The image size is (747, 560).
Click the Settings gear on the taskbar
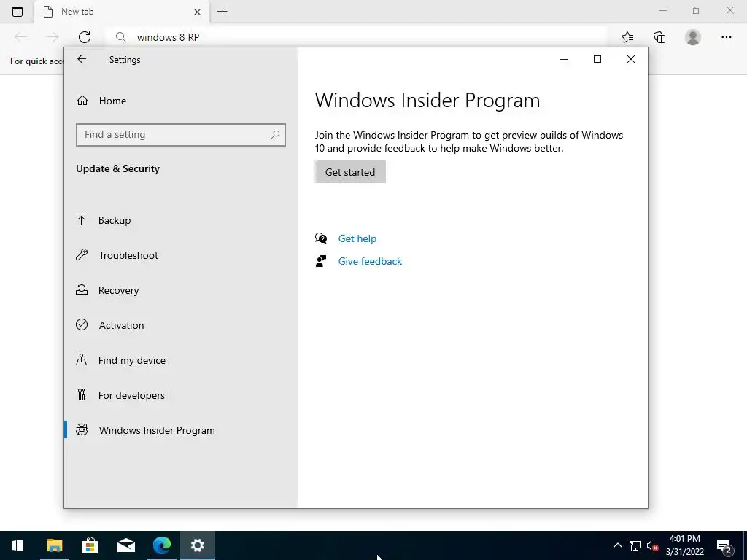[x=198, y=545]
